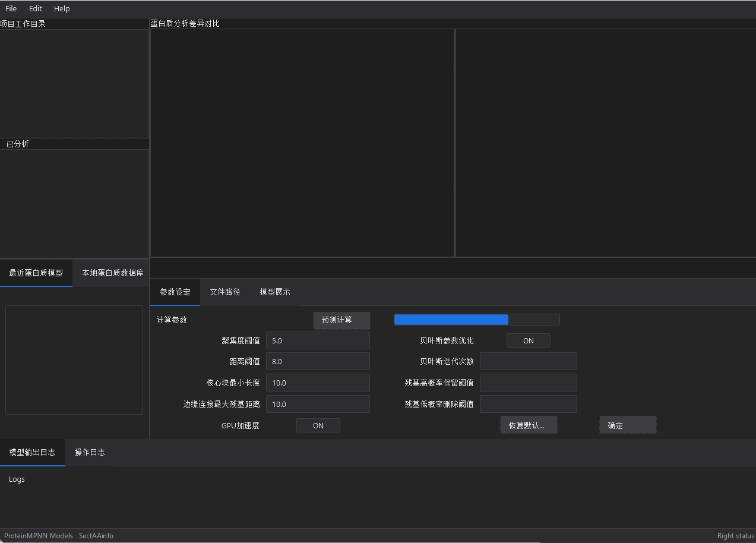Click the 恢复默认 button
This screenshot has height=543, width=756.
[529, 425]
